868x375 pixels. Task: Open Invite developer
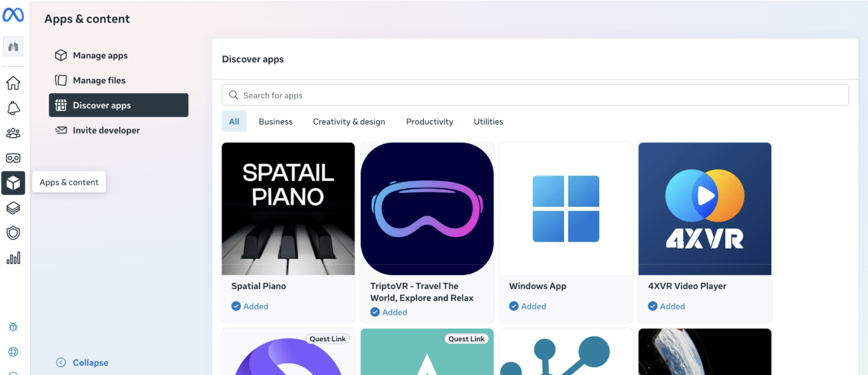(x=119, y=130)
